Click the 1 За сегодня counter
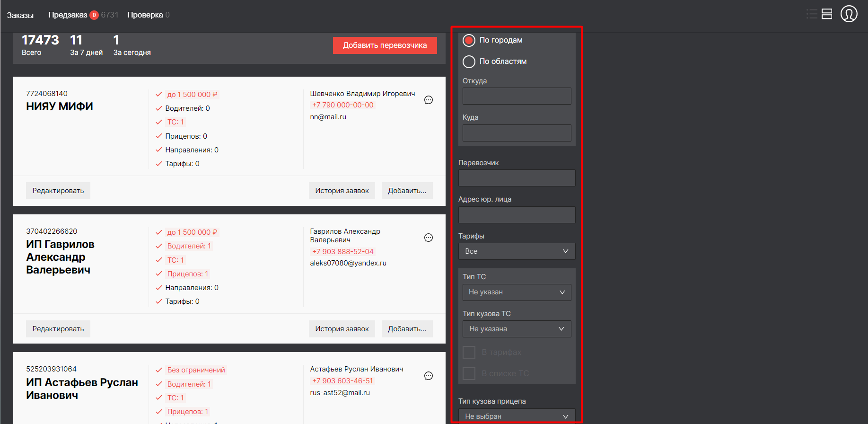This screenshot has height=424, width=868. click(x=132, y=45)
